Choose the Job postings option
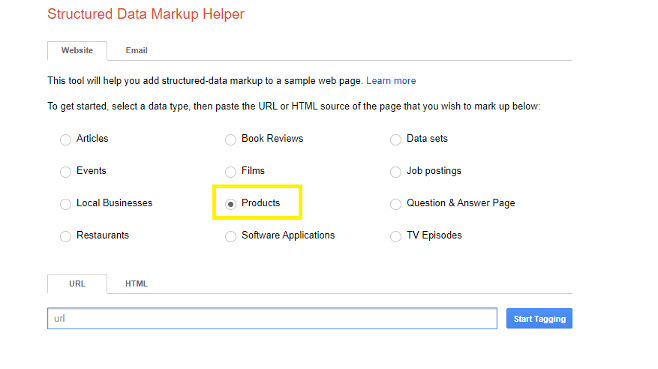 [395, 172]
